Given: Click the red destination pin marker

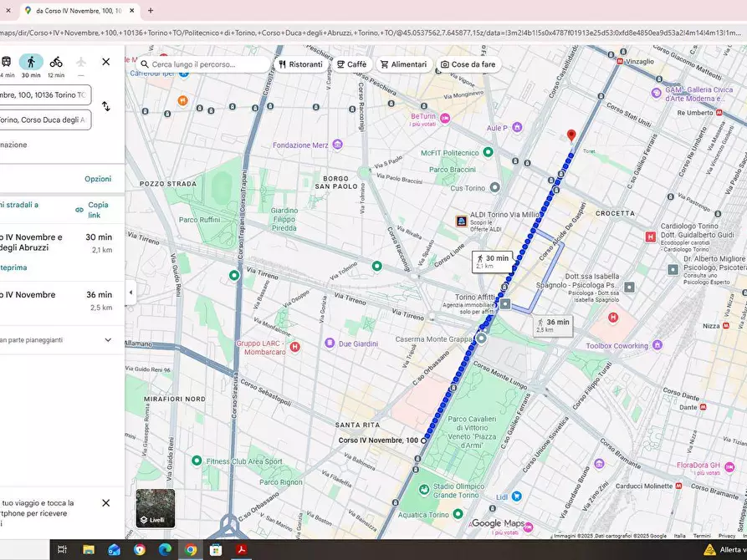Looking at the screenshot, I should pyautogui.click(x=571, y=135).
